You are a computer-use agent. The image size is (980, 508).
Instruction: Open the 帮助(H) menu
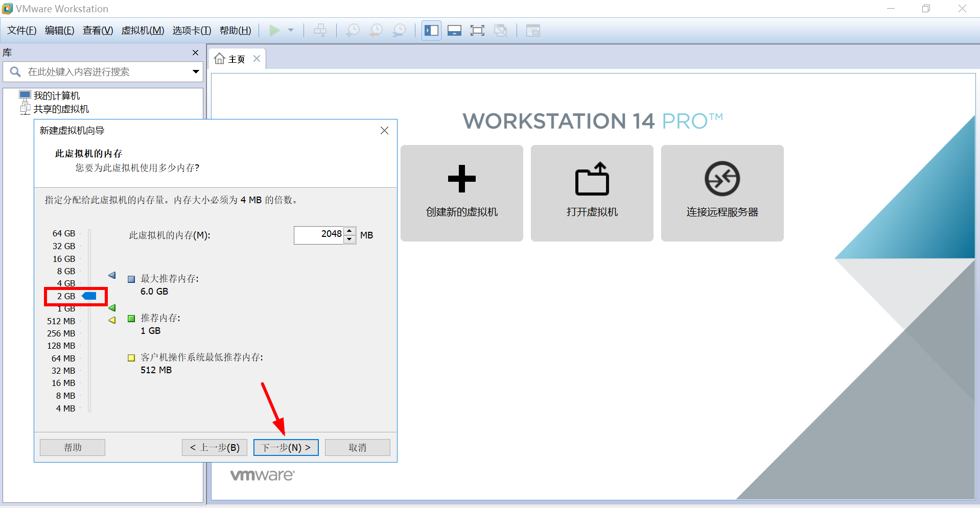[x=235, y=31]
